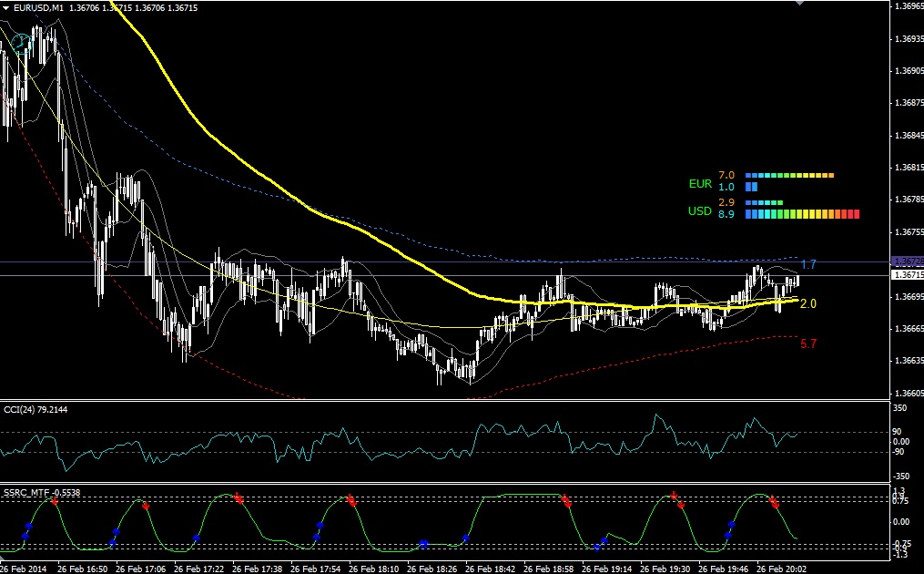Click the 1.36815 price scale value
This screenshot has height=574, width=924.
tap(909, 168)
